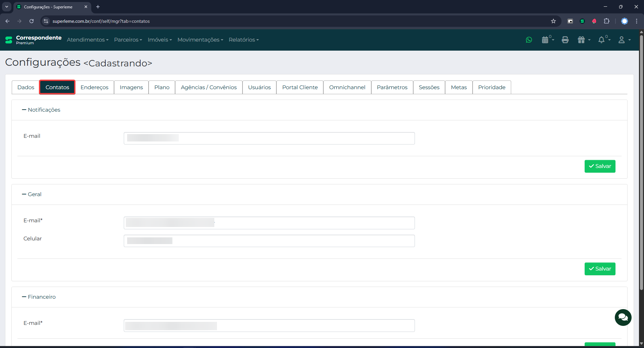Expand the Atendimentos dropdown menu
Viewport: 644px width, 348px height.
[x=88, y=40]
